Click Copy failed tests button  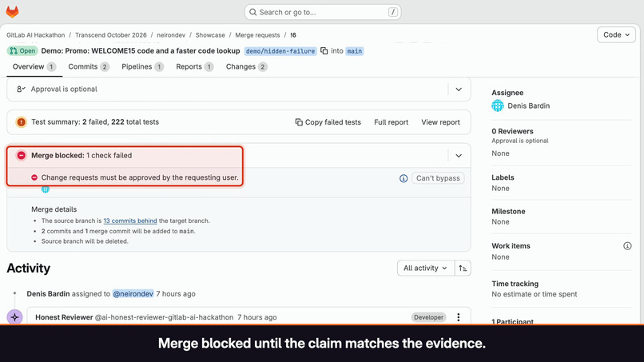coord(328,122)
